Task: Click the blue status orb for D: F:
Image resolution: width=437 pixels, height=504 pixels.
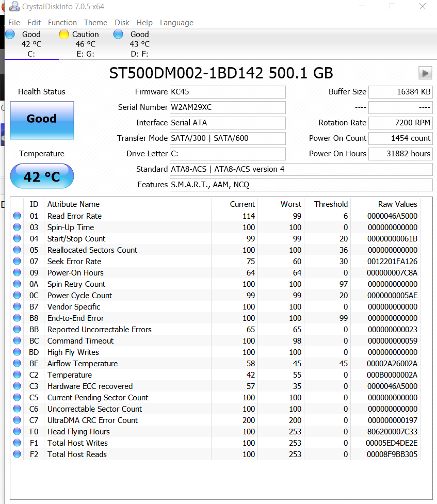Action: pos(118,34)
